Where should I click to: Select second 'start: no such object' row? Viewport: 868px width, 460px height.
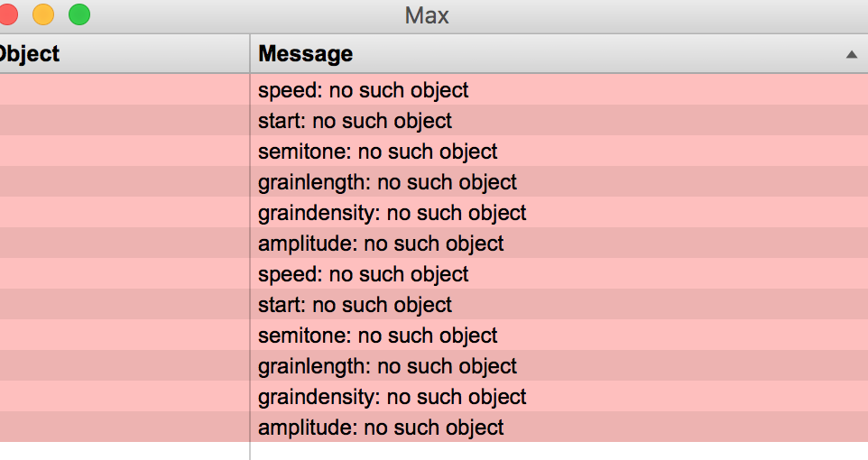(434, 305)
